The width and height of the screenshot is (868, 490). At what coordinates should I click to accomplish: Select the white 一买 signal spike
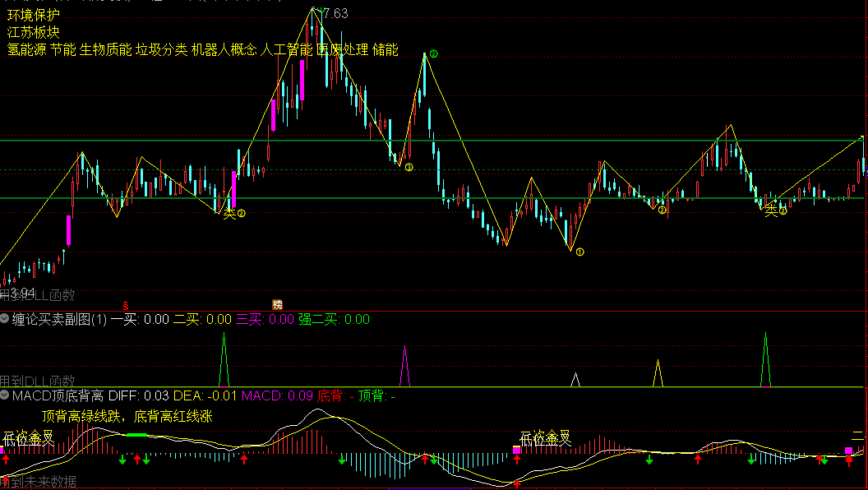575,380
